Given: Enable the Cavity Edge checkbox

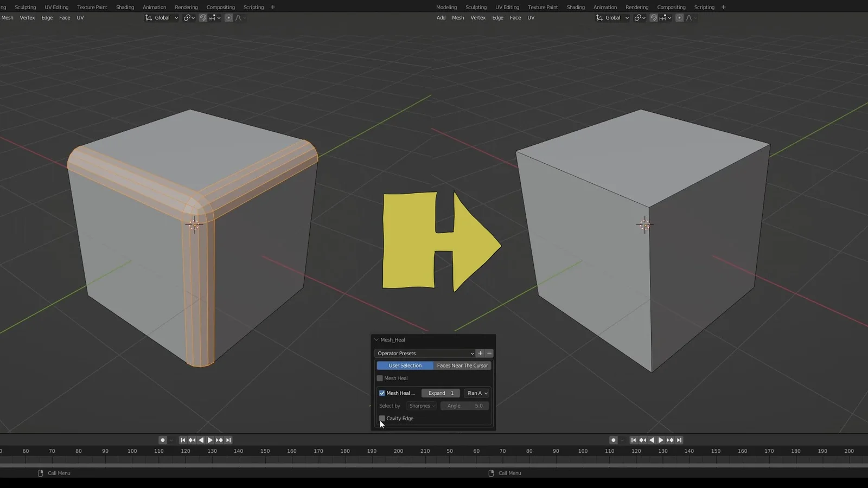Looking at the screenshot, I should 382,418.
